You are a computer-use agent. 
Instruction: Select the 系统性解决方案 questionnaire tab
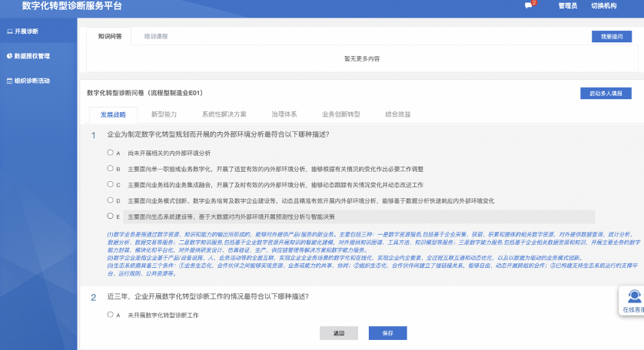[x=224, y=114]
